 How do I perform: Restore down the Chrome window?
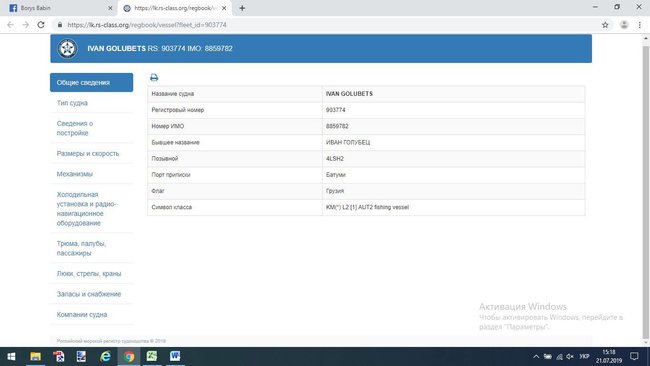tap(617, 7)
